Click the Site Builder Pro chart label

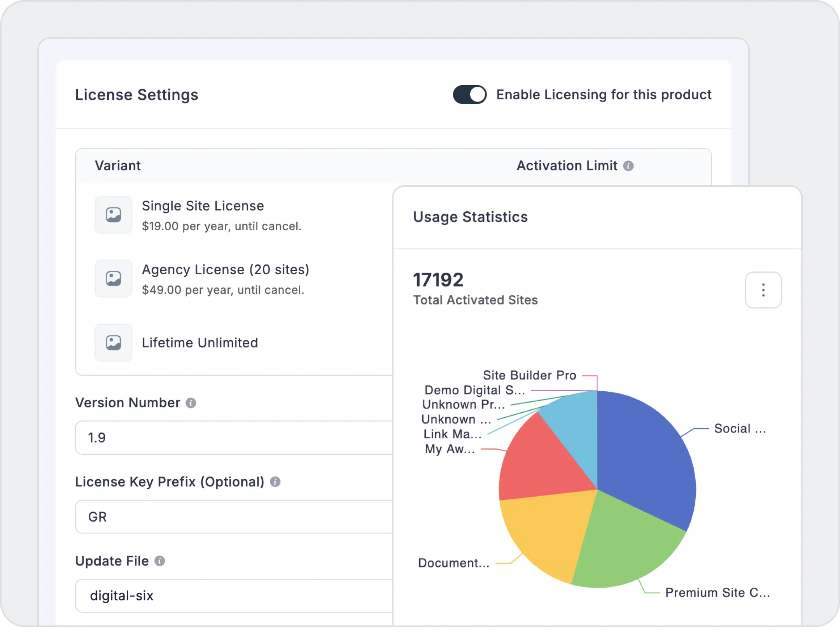[529, 375]
